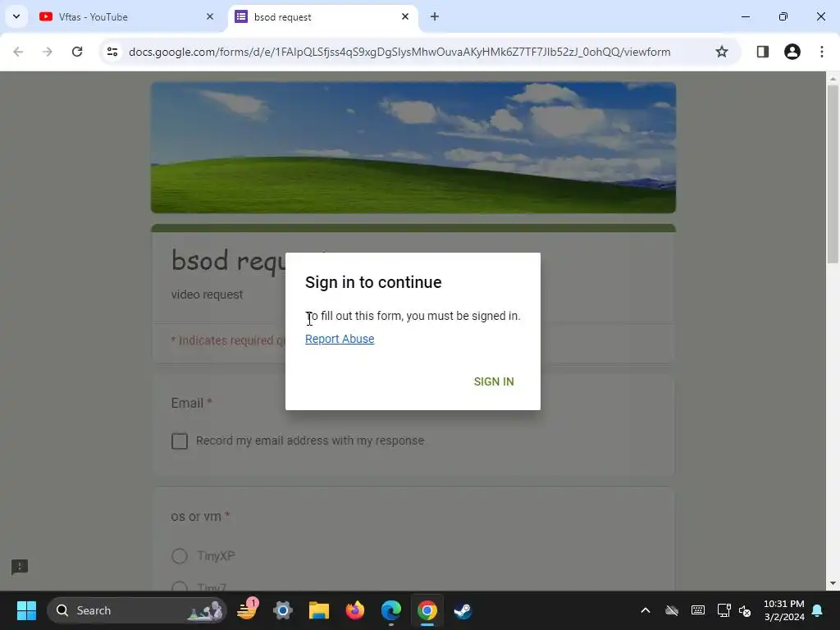Click the 'video request' description text
This screenshot has width=840, height=630.
click(207, 294)
